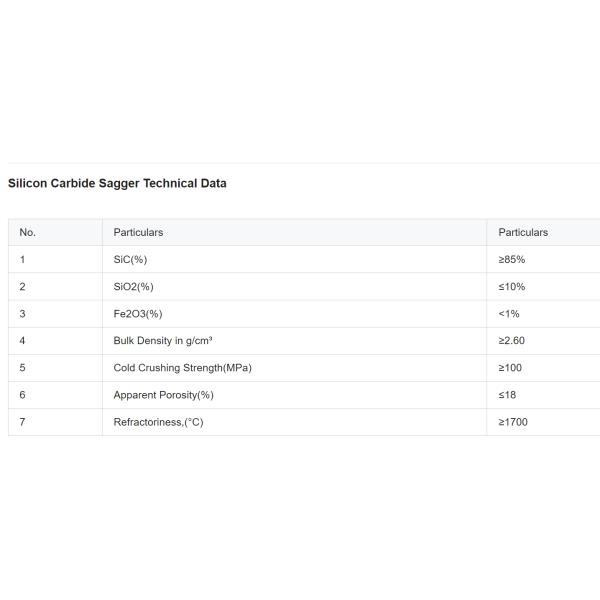Select the SiO2(%) cell

(133, 286)
